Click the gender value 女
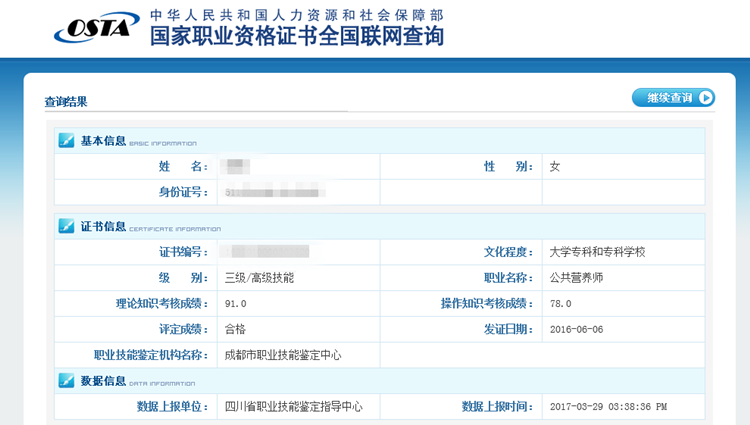The height and width of the screenshot is (425, 750). [555, 166]
